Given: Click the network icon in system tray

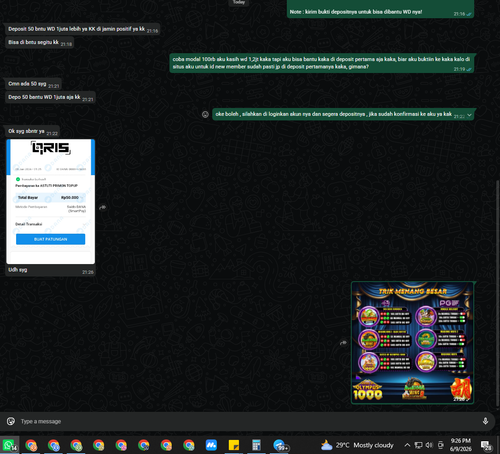Looking at the screenshot, I should click(x=418, y=445).
